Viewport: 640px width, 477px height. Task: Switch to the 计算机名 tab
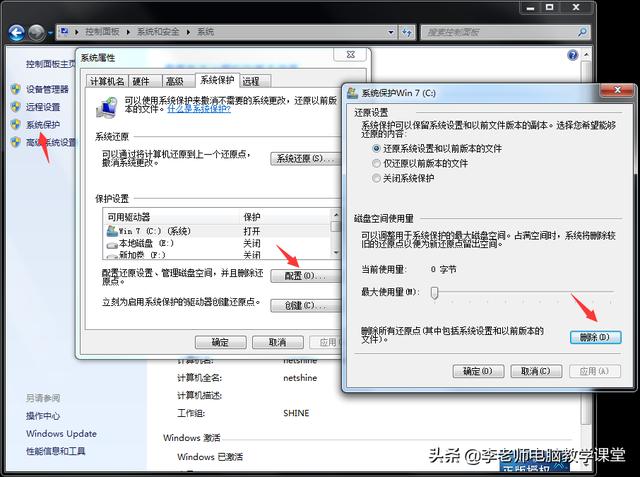pyautogui.click(x=107, y=81)
